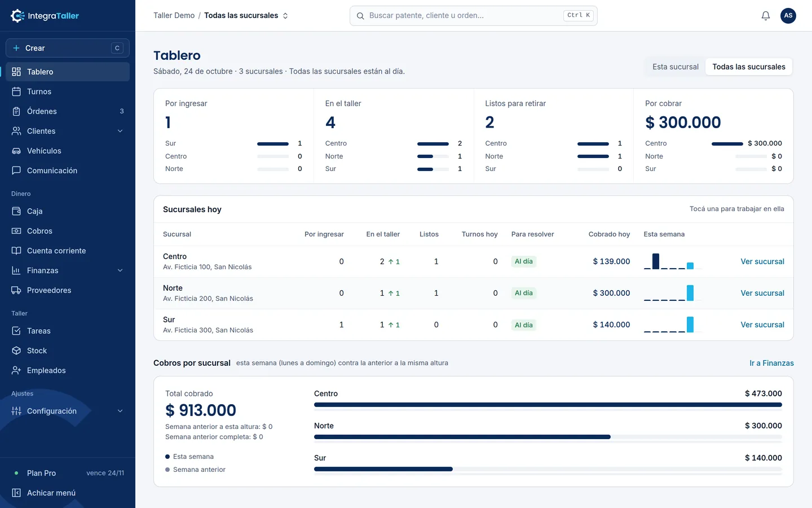Click Plan Pro status entry

(x=68, y=473)
